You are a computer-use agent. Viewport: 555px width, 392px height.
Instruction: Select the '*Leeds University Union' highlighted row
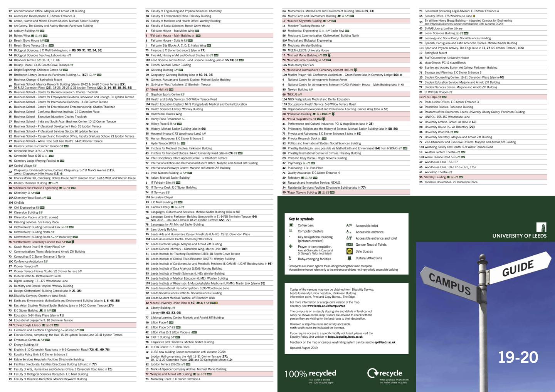pyautogui.click(x=209, y=303)
